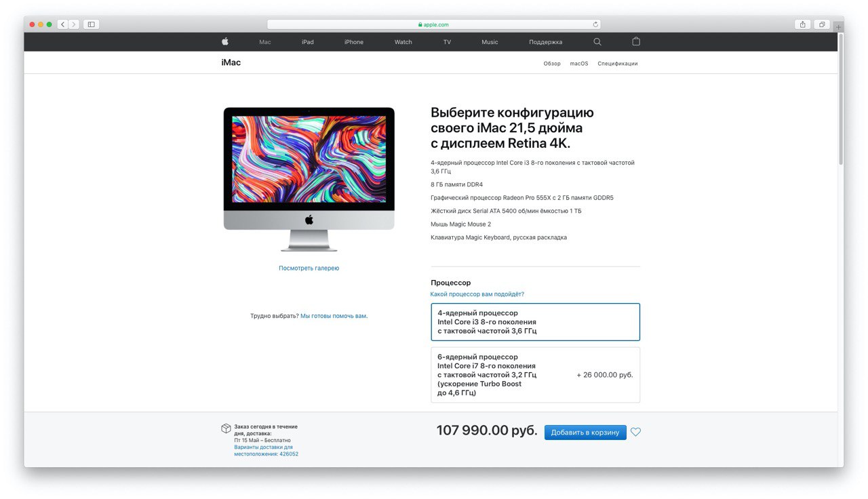Screen dimensions: 868x499
Task: Open Какой процессор вам подойдёт link
Action: pyautogui.click(x=477, y=294)
